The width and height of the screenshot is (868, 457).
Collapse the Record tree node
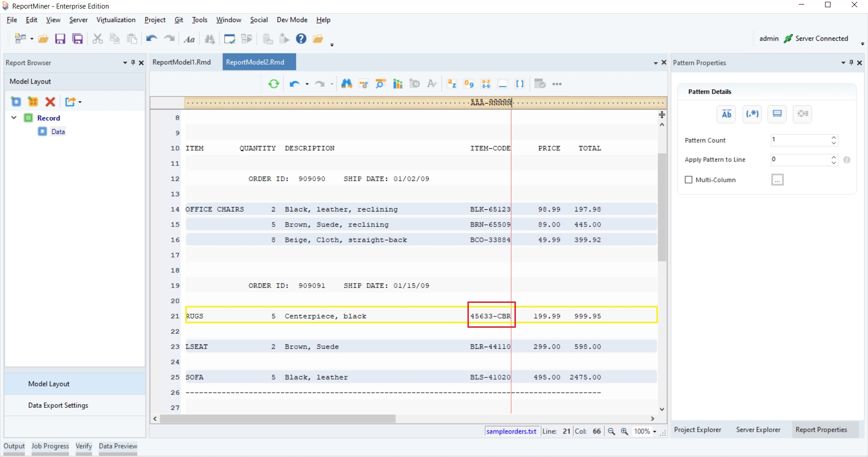click(x=14, y=118)
